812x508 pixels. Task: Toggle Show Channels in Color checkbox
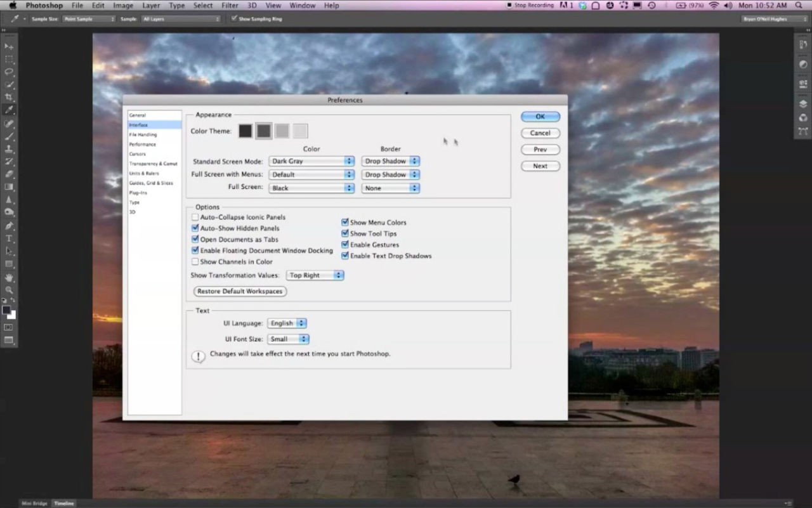coord(195,261)
